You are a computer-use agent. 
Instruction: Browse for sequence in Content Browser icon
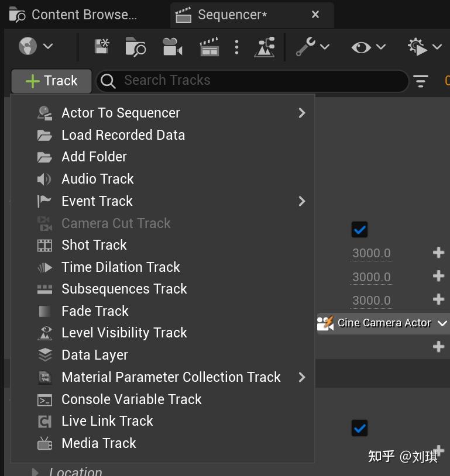(135, 47)
